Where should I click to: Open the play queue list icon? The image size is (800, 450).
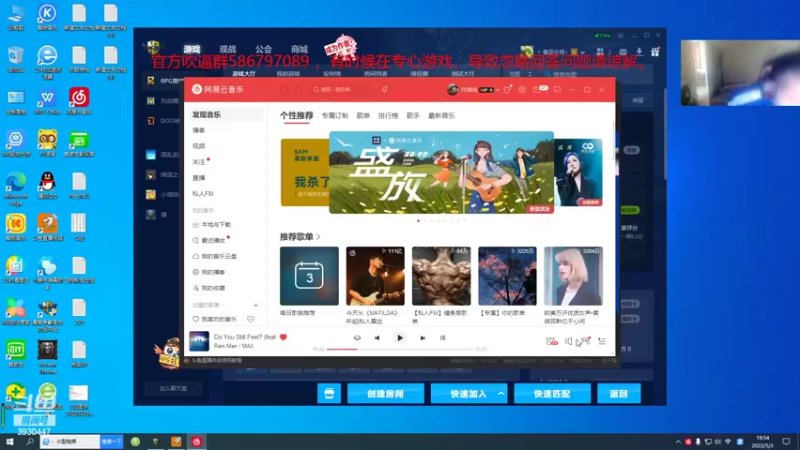[x=602, y=341]
